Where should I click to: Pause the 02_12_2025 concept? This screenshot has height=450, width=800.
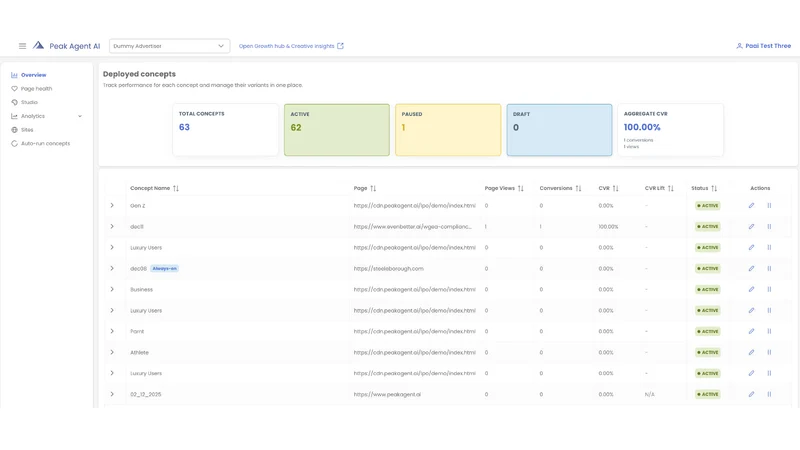[x=769, y=394]
